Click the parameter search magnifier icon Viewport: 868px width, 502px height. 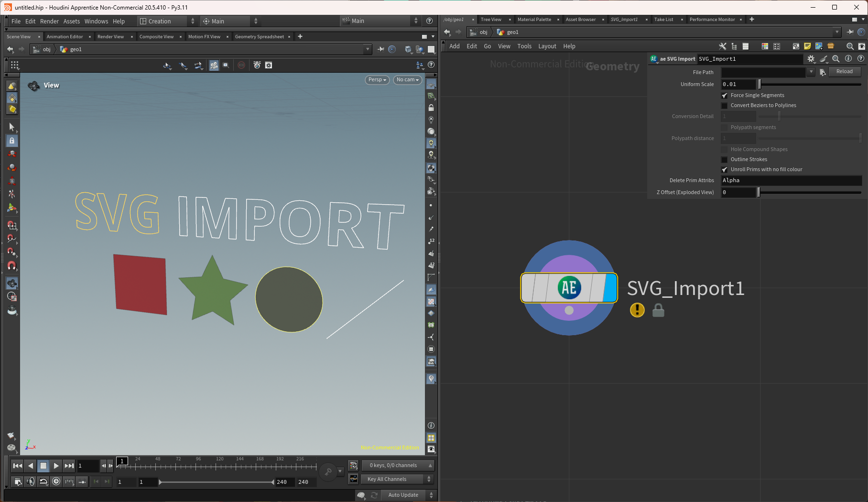click(x=836, y=59)
